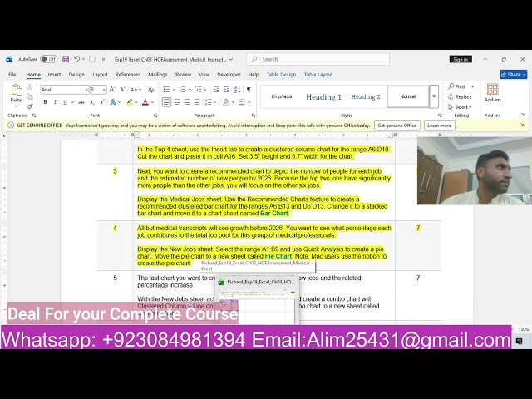The image size is (532, 399).
Task: Clear all formatting from the text
Action: (x=151, y=90)
